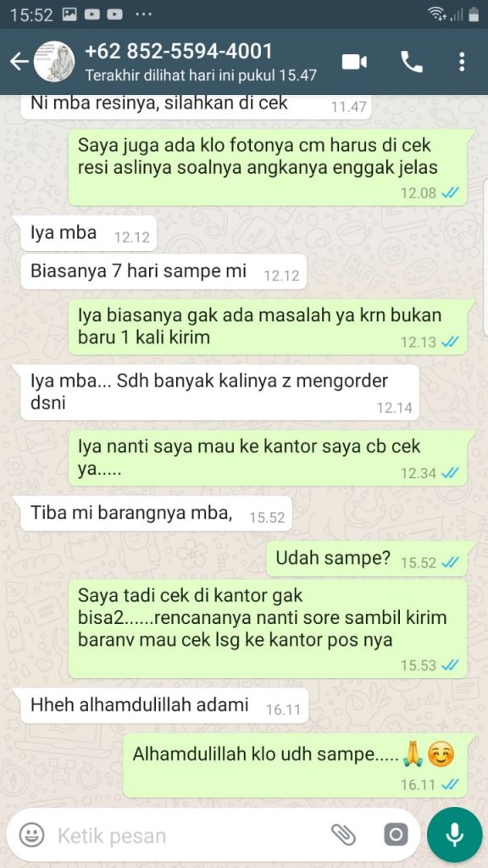The image size is (488, 868).
Task: Tap the microphone to record voice message
Action: click(x=454, y=834)
